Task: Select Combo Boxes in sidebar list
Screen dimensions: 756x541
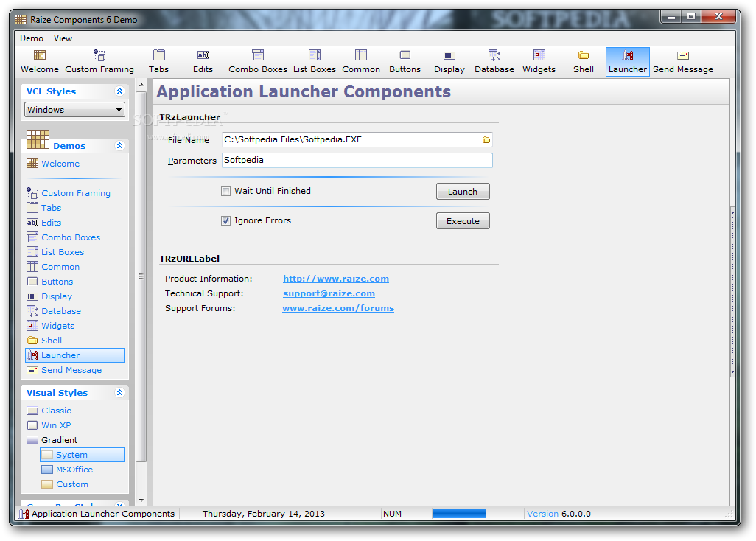Action: [x=63, y=237]
